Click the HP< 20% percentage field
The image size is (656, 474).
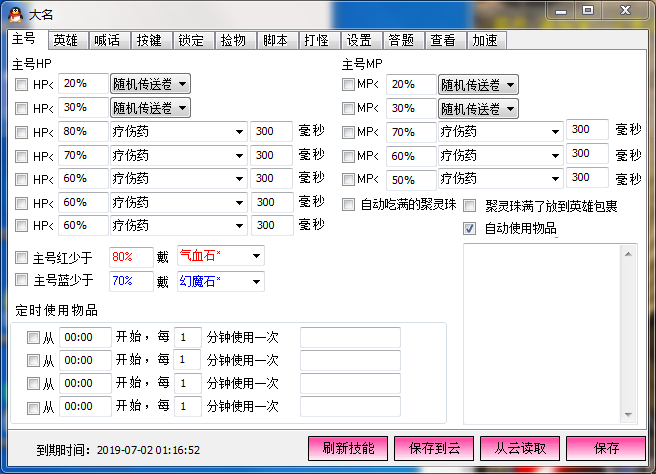pos(83,84)
